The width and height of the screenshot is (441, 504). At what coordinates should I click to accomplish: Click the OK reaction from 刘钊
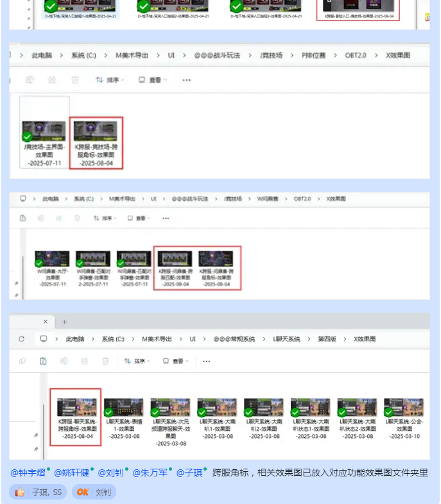pos(94,492)
